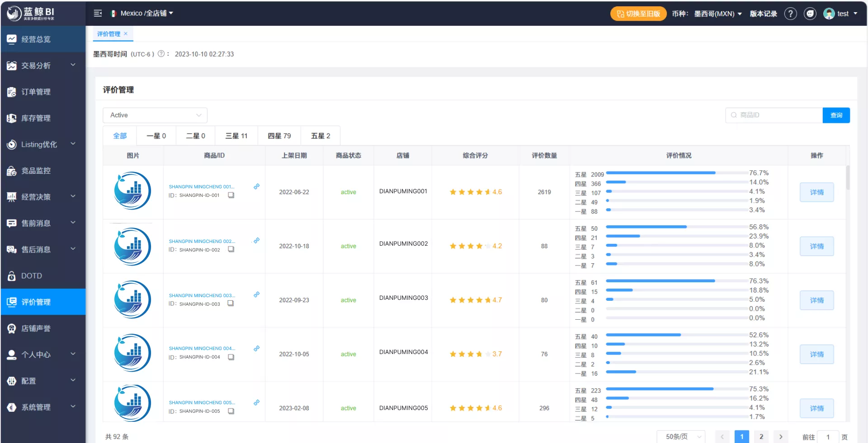
Task: Click the table's vertical scrollbar
Action: (848, 177)
